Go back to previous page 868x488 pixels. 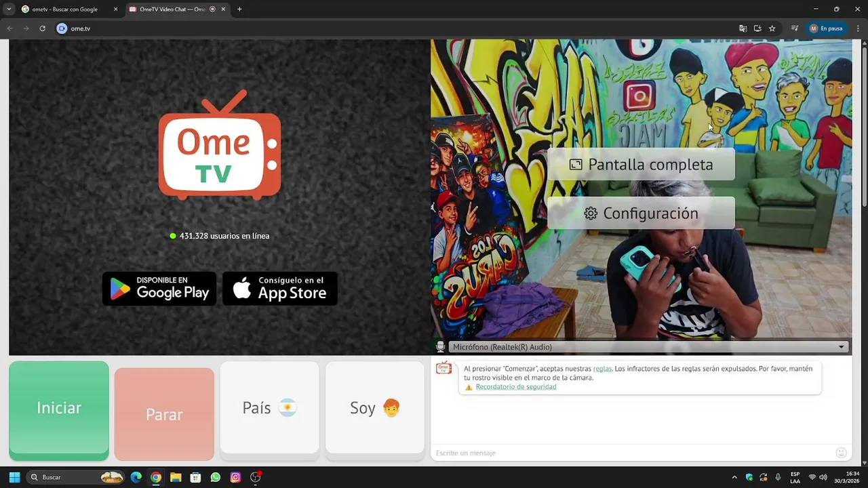coord(9,28)
